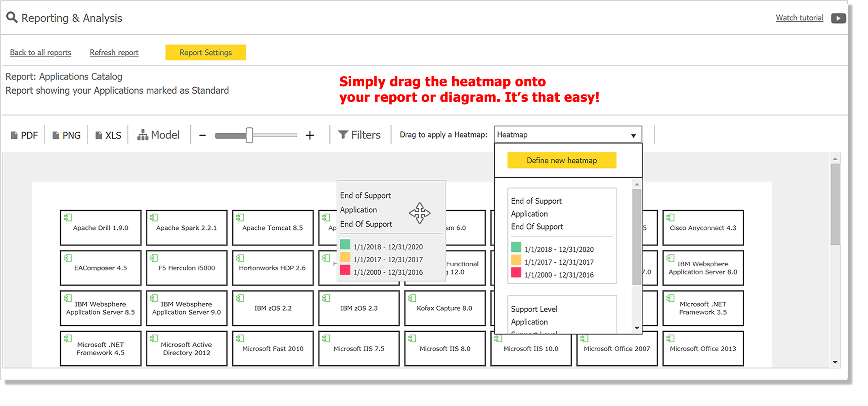Open the Model view
Image resolution: width=868 pixels, height=406 pixels.
(x=159, y=135)
